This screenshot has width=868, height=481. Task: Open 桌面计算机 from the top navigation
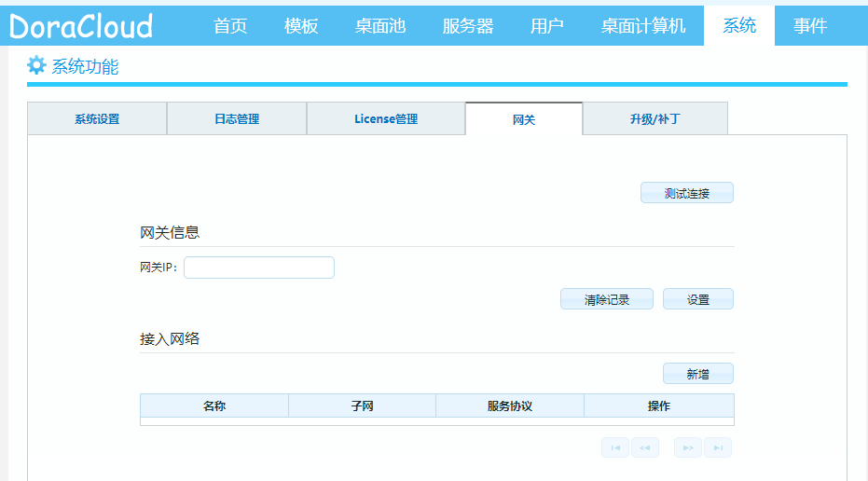tap(643, 26)
